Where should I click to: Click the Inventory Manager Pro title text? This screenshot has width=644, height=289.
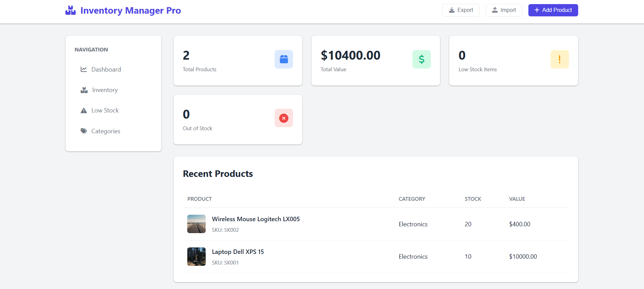(x=131, y=11)
